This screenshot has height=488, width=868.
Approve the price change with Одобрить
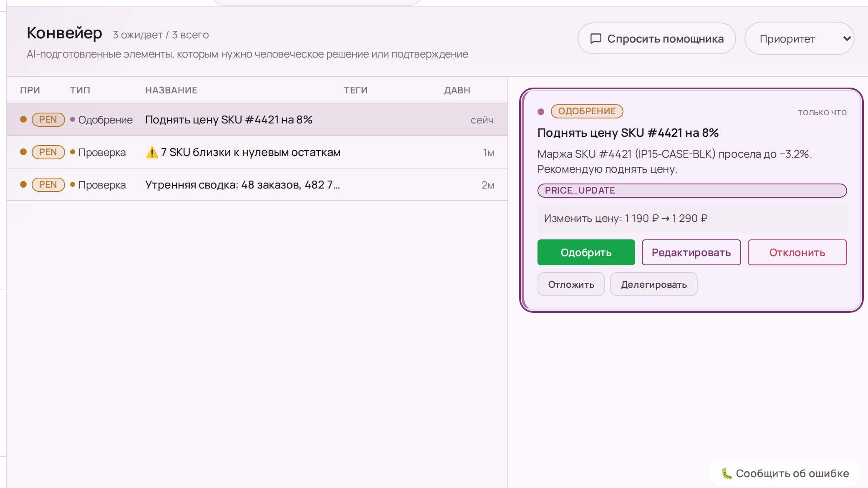[x=586, y=252]
